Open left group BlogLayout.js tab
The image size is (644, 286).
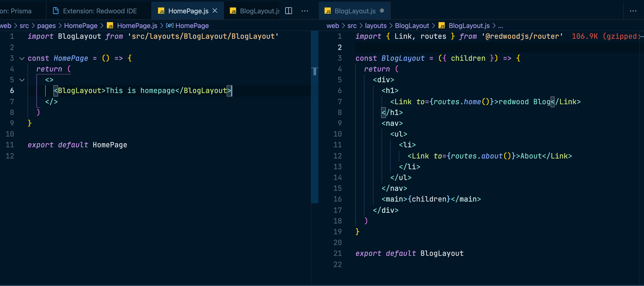click(x=251, y=11)
